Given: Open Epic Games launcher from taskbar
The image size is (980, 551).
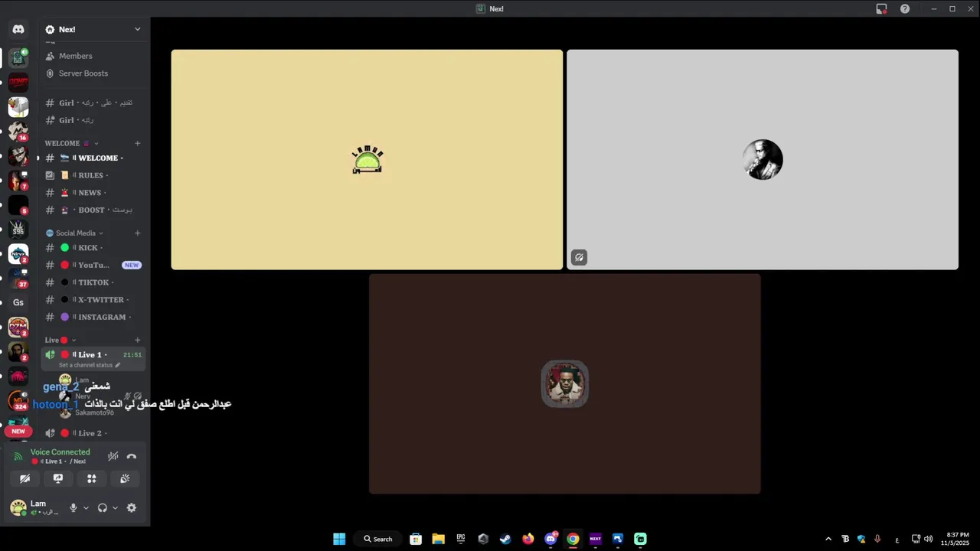Looking at the screenshot, I should point(461,539).
